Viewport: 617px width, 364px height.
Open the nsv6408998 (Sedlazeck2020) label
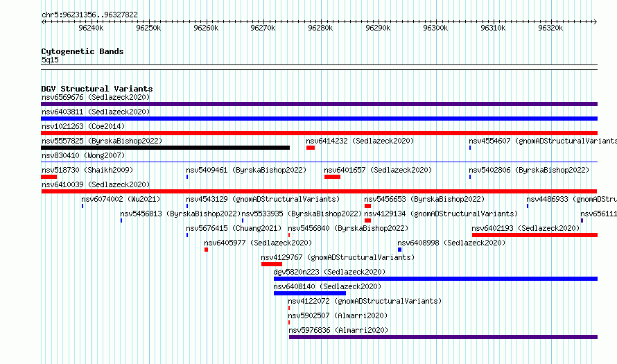click(x=451, y=243)
